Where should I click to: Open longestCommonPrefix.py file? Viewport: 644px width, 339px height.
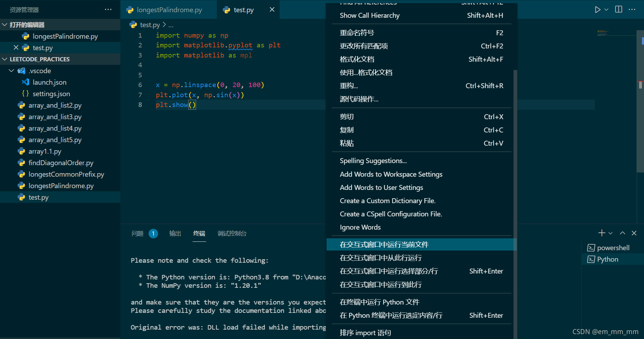[60, 174]
